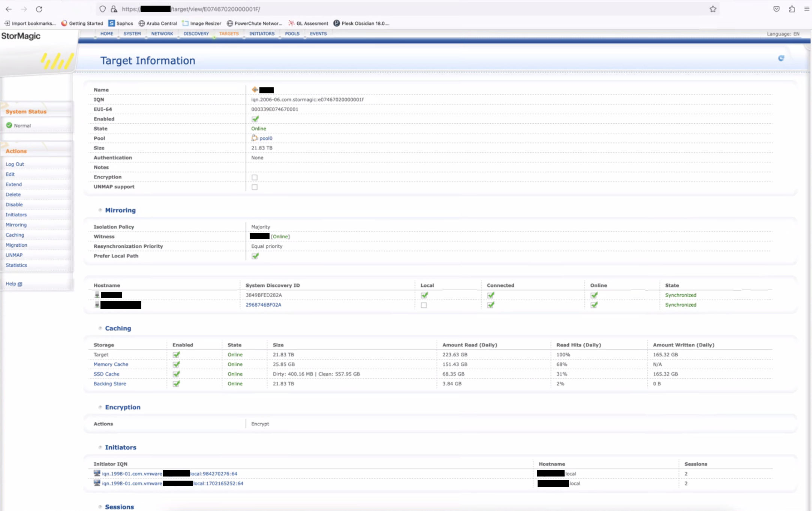Open the GL Assesment bookmark
Viewport: 812px width, 511px height.
(x=308, y=23)
